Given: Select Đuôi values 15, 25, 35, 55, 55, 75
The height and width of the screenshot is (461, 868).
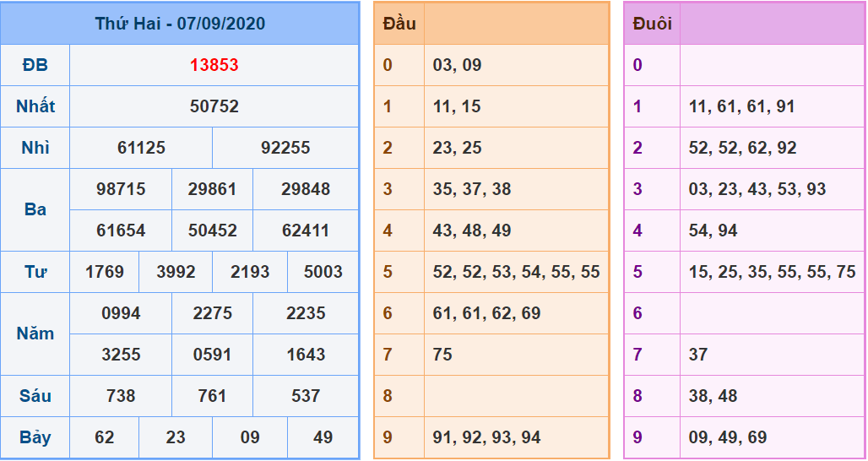Looking at the screenshot, I should (x=772, y=272).
